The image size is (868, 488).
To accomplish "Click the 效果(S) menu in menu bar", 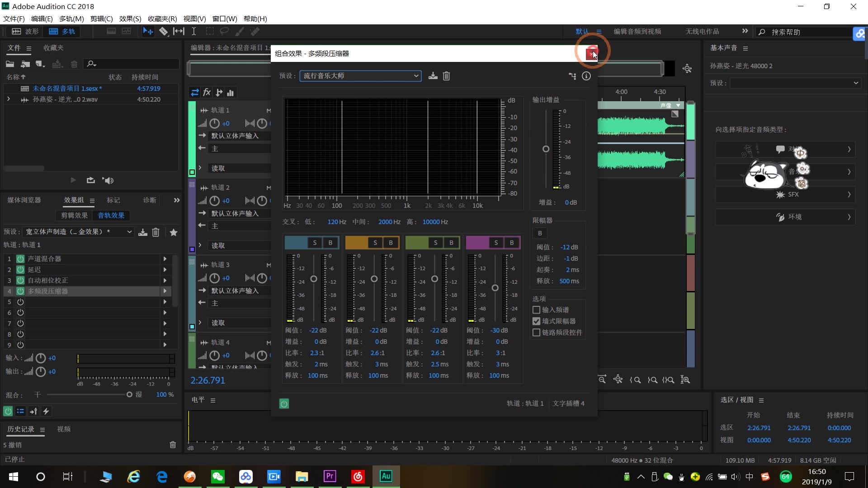I will (129, 19).
